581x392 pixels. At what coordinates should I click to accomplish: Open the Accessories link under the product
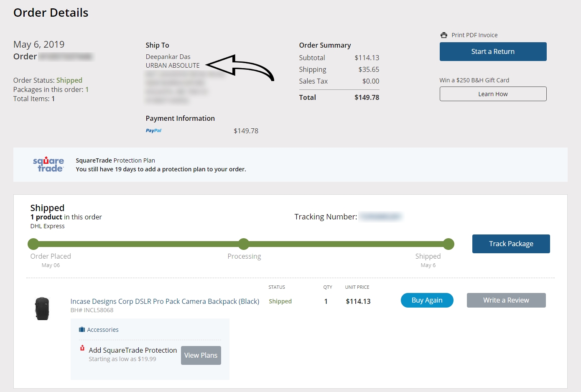click(102, 330)
